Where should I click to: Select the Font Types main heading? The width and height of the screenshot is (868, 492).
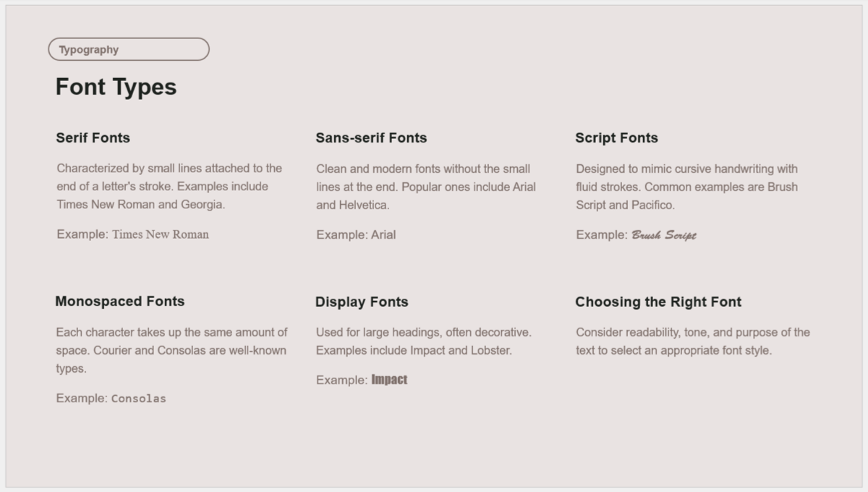click(x=116, y=87)
